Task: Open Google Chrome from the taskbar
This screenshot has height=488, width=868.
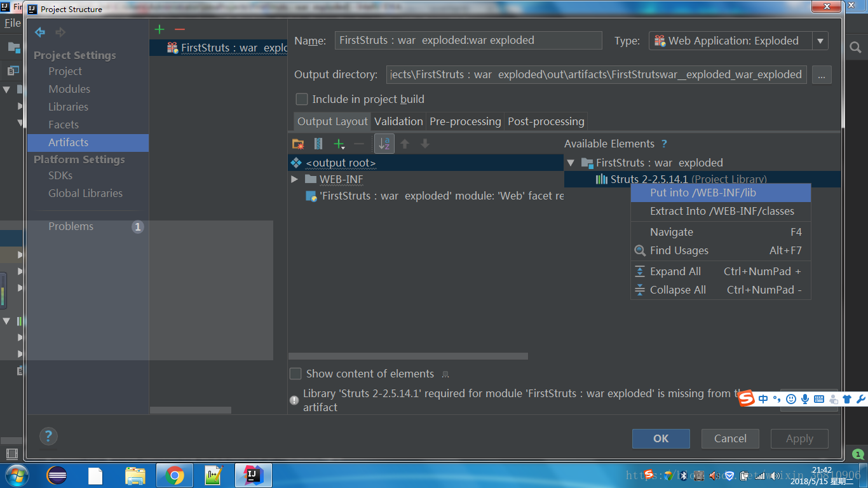Action: [175, 475]
